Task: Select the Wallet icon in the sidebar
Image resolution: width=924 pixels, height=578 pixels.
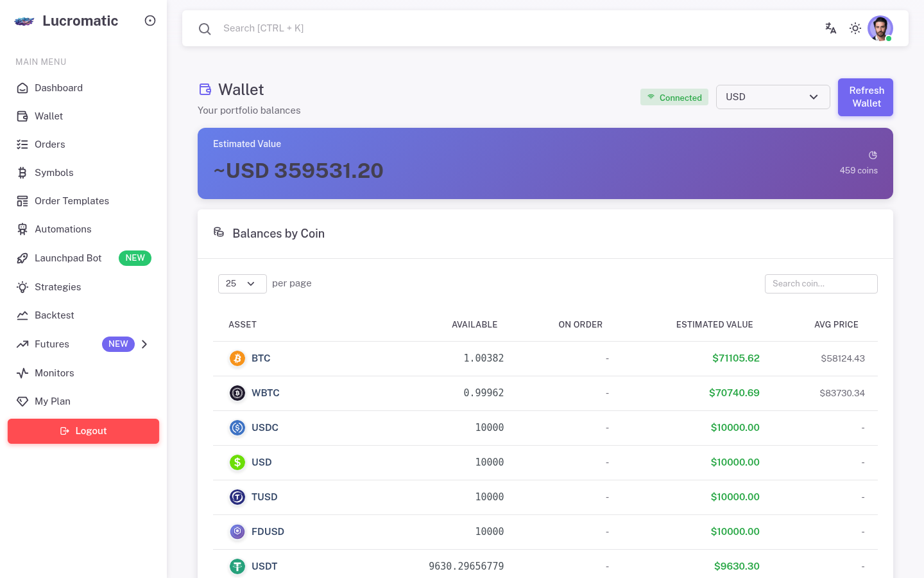Action: tap(22, 116)
